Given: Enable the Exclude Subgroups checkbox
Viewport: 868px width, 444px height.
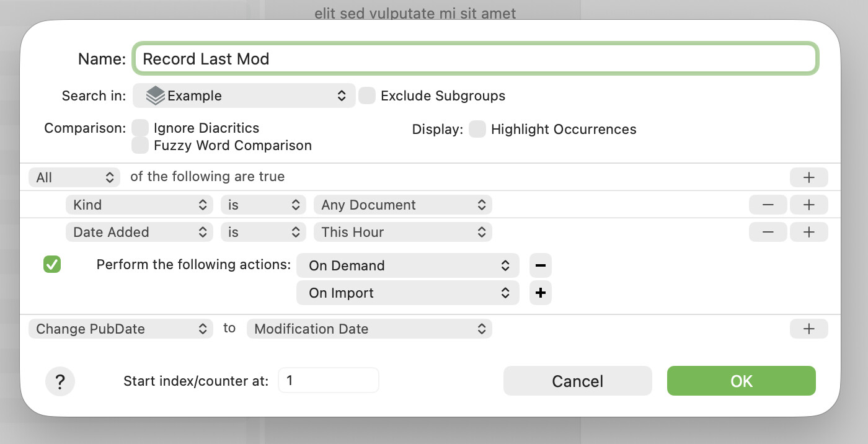Looking at the screenshot, I should tap(367, 95).
